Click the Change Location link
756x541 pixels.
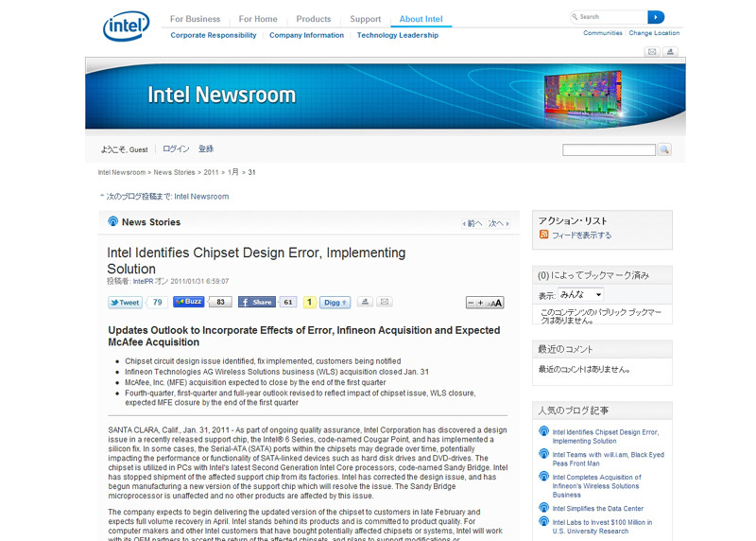point(654,33)
